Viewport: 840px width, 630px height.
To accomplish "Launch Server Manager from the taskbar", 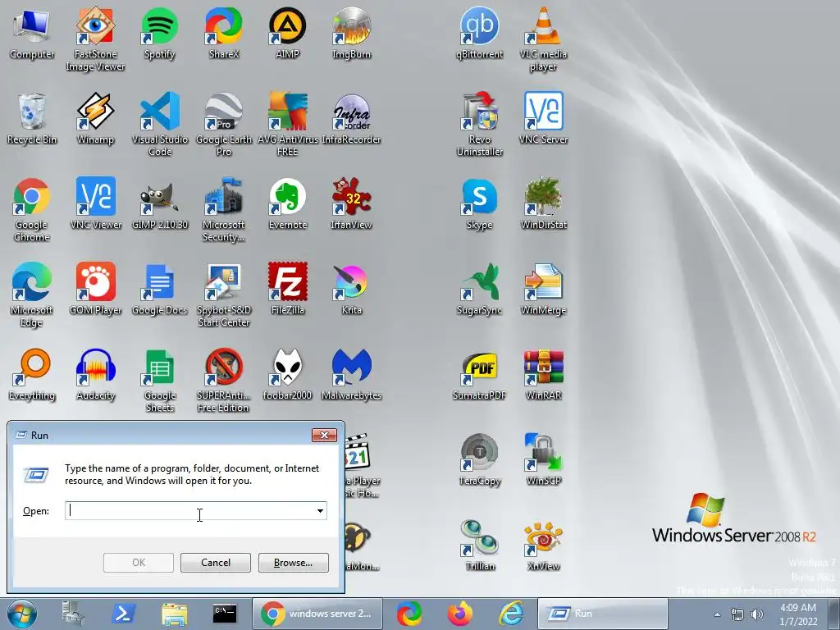I will pos(73,614).
